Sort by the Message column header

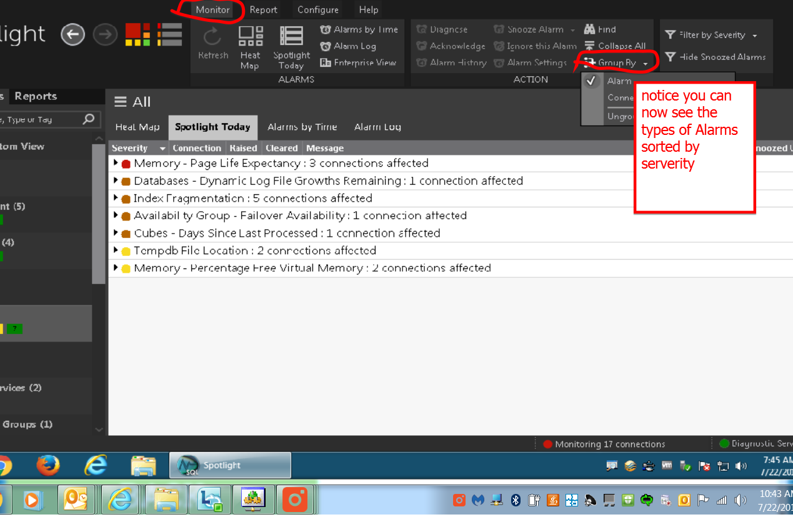(x=325, y=148)
